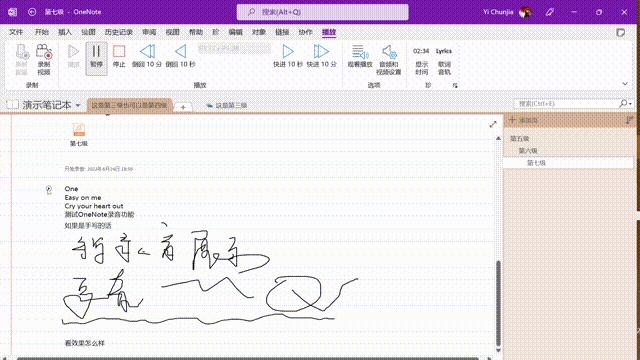Screen dimensions: 640x360
Task: Open Yi Chunjia account profile picture
Action: [x=525, y=12]
